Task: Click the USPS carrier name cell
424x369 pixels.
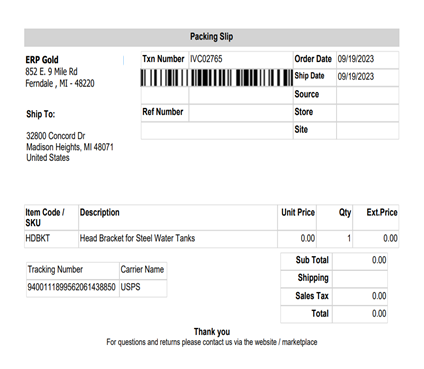Action: pyautogui.click(x=143, y=288)
